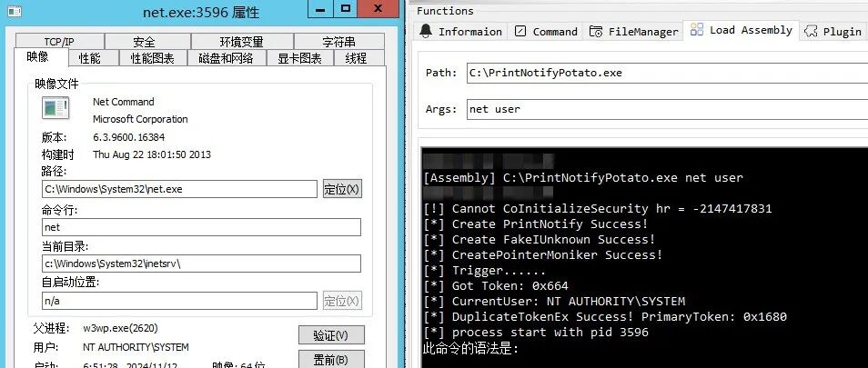The height and width of the screenshot is (368, 868).
Task: Select the Load Assembly tab
Action: click(x=742, y=30)
